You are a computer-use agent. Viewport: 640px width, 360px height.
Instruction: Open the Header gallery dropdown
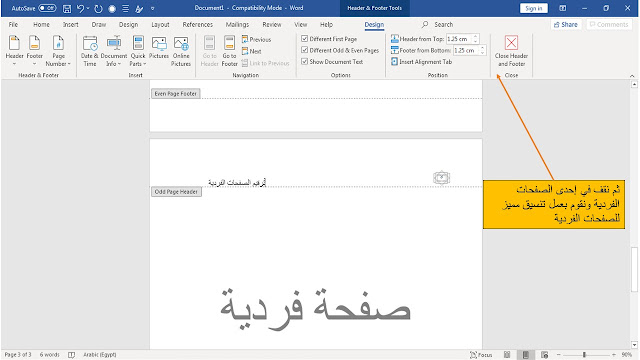[x=14, y=51]
